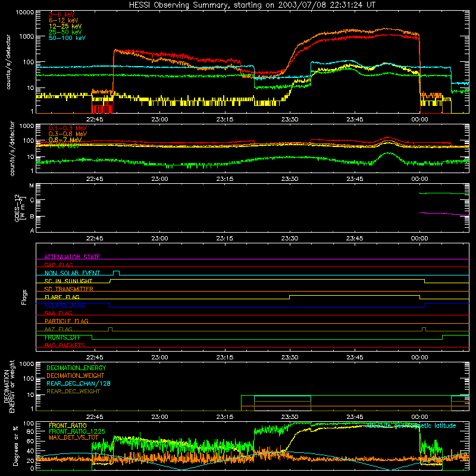Select the ECLIPSE_FLAG label

(65, 305)
